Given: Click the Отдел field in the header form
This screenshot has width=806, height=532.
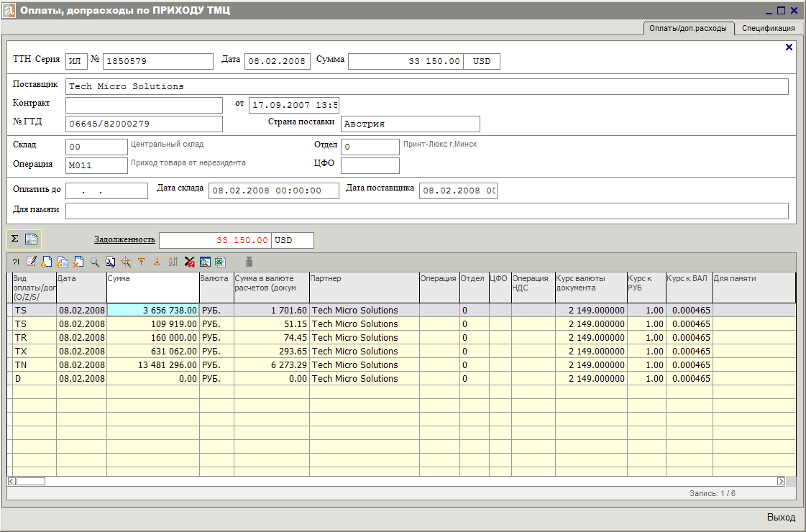Looking at the screenshot, I should tap(370, 147).
